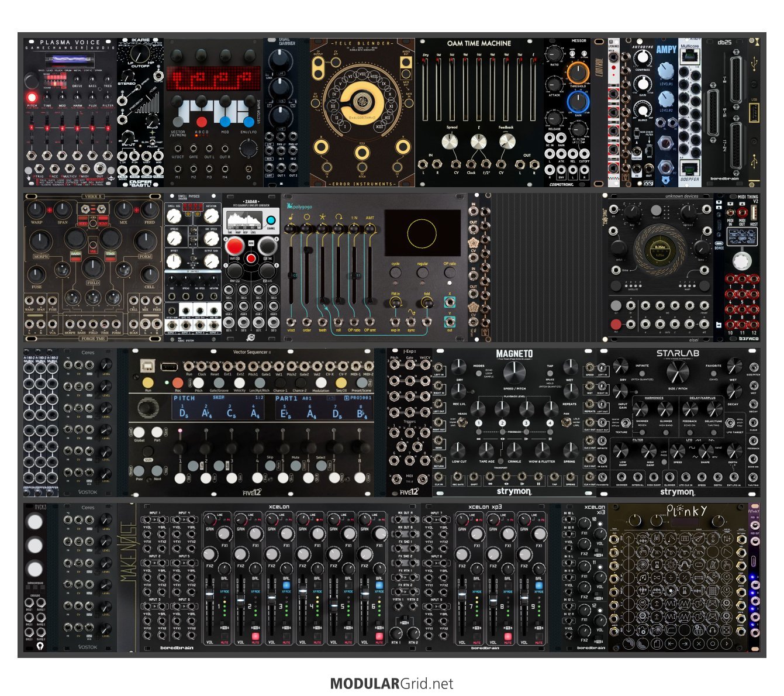This screenshot has width=784, height=696.
Task: Flip the HEADS switch on Magneto
Action: [462, 422]
